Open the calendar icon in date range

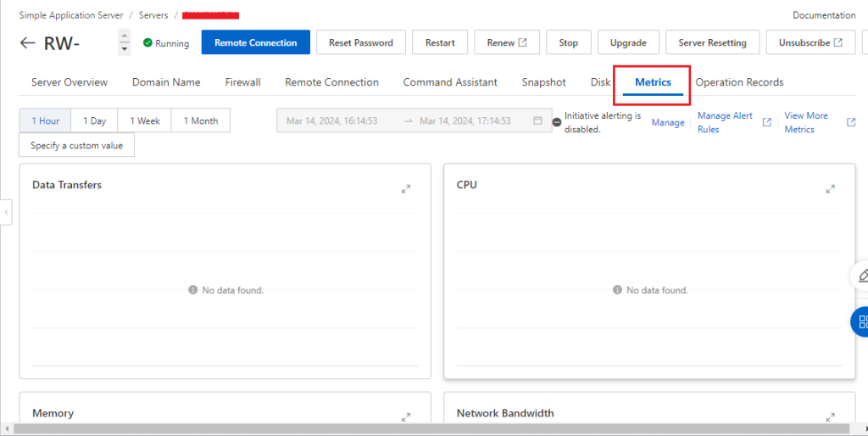coord(537,121)
